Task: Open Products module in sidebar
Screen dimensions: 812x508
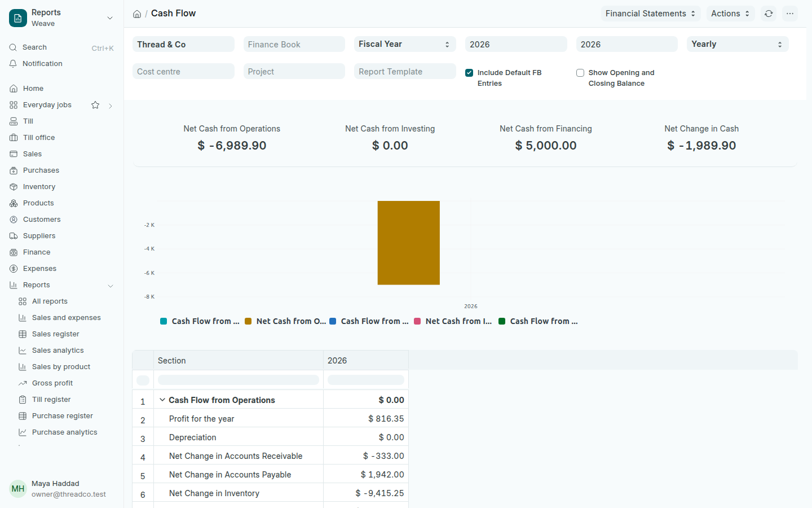Action: click(x=61, y=203)
